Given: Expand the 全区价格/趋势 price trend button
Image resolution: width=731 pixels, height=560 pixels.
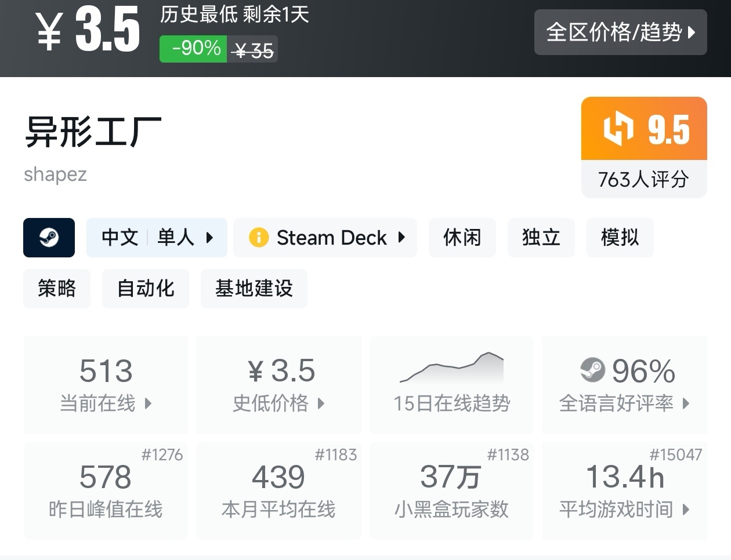Looking at the screenshot, I should pyautogui.click(x=620, y=32).
